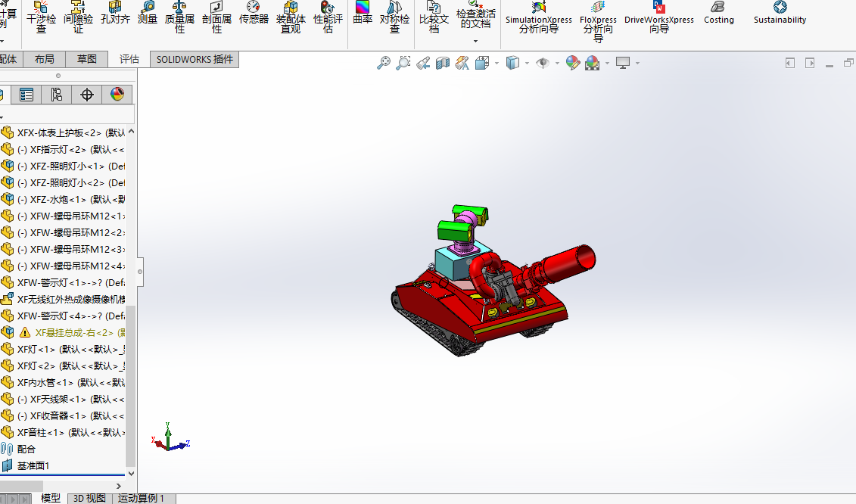This screenshot has height=504, width=856.
Task: Select XF指示灯<2> component
Action: coord(63,150)
